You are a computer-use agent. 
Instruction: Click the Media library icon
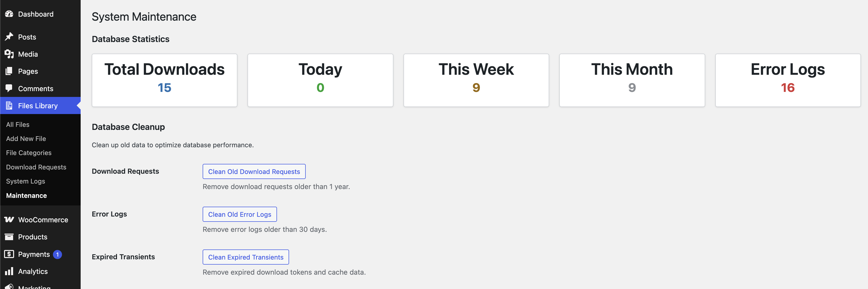[x=9, y=54]
